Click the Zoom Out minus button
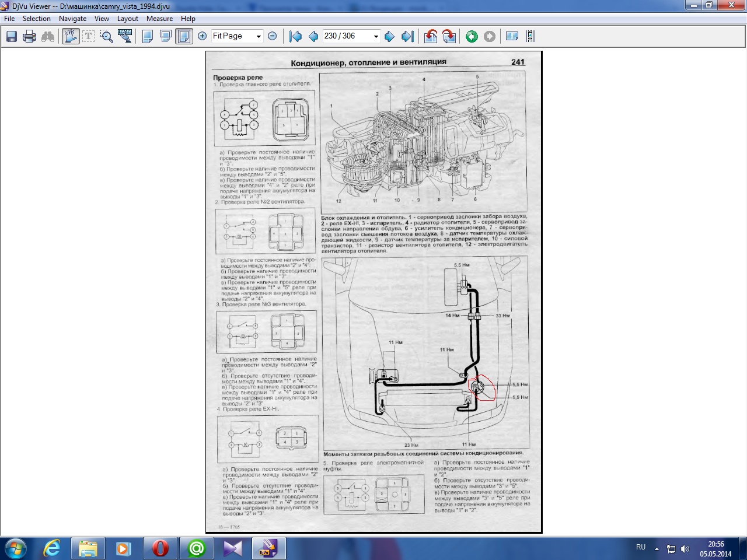This screenshot has height=560, width=747. click(272, 36)
